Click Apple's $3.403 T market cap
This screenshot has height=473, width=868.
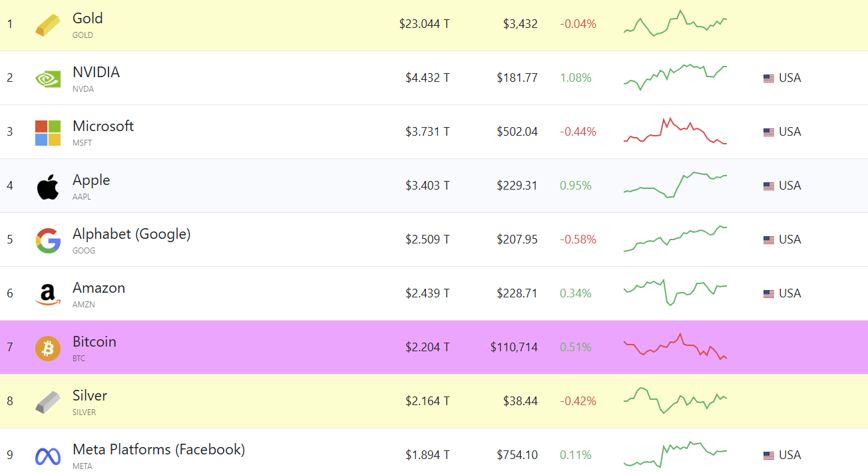click(x=427, y=186)
